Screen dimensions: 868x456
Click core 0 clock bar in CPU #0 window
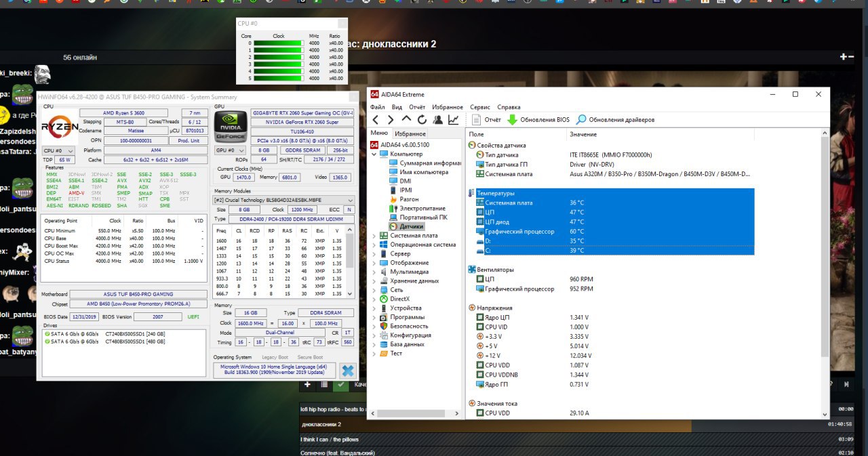(278, 43)
